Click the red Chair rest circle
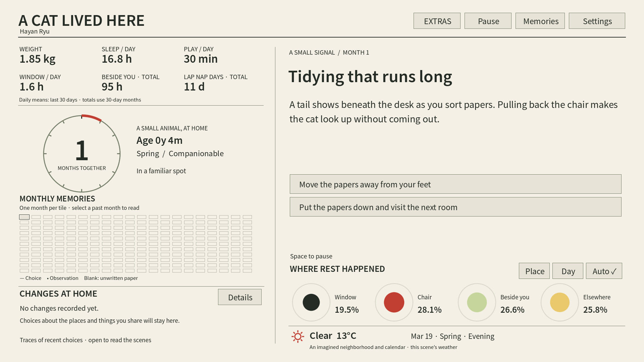Viewport: 644px width, 362px height. [394, 302]
